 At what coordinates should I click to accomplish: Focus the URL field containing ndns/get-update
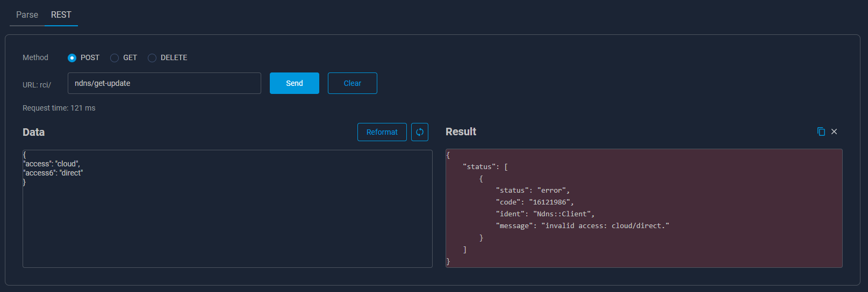[x=164, y=83]
